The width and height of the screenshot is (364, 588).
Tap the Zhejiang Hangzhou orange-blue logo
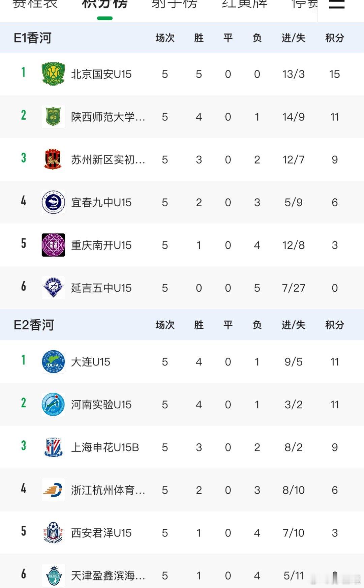53,490
